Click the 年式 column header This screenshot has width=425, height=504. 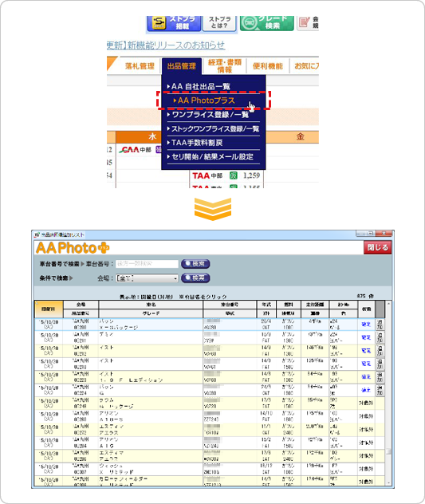point(266,305)
